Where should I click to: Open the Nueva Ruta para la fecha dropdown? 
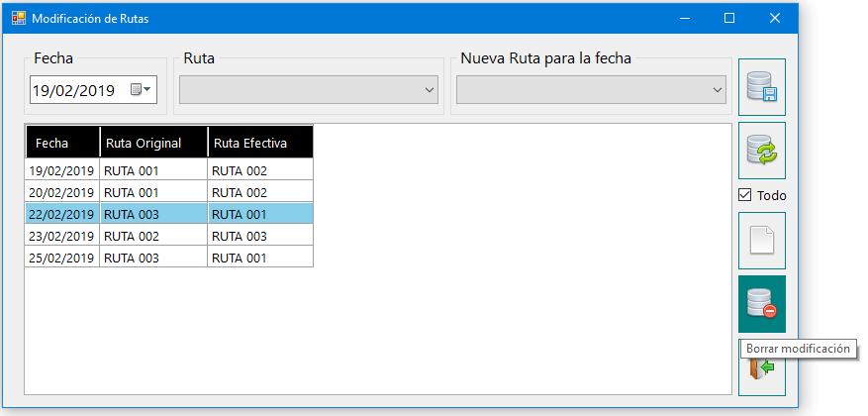[x=591, y=90]
